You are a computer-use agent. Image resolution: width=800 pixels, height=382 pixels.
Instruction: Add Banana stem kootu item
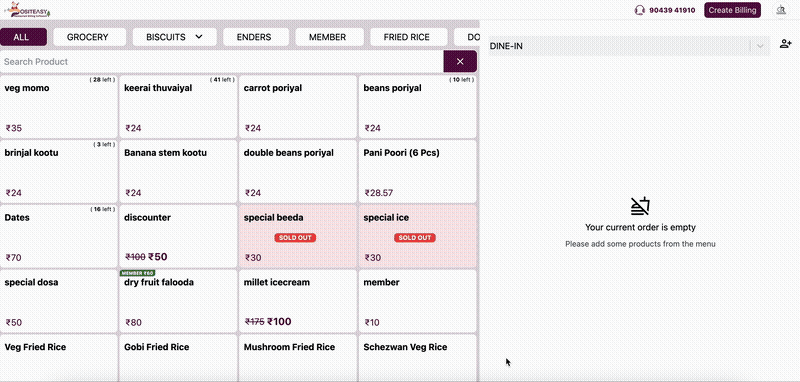pyautogui.click(x=179, y=171)
